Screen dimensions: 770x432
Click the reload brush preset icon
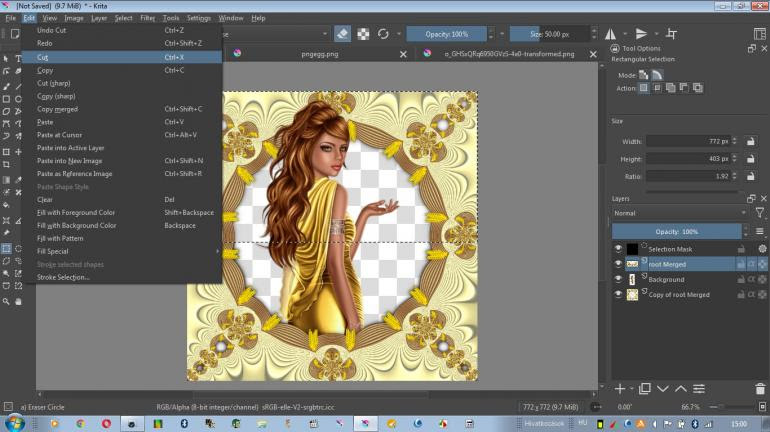(383, 34)
